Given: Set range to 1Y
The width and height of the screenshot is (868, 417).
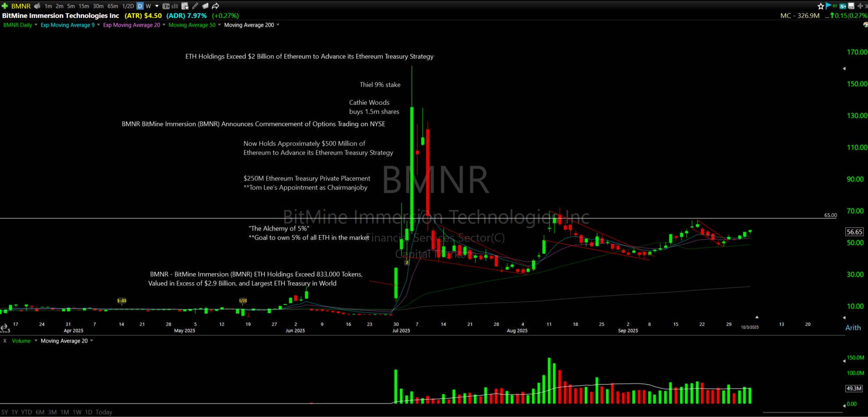Looking at the screenshot, I should tap(15, 412).
